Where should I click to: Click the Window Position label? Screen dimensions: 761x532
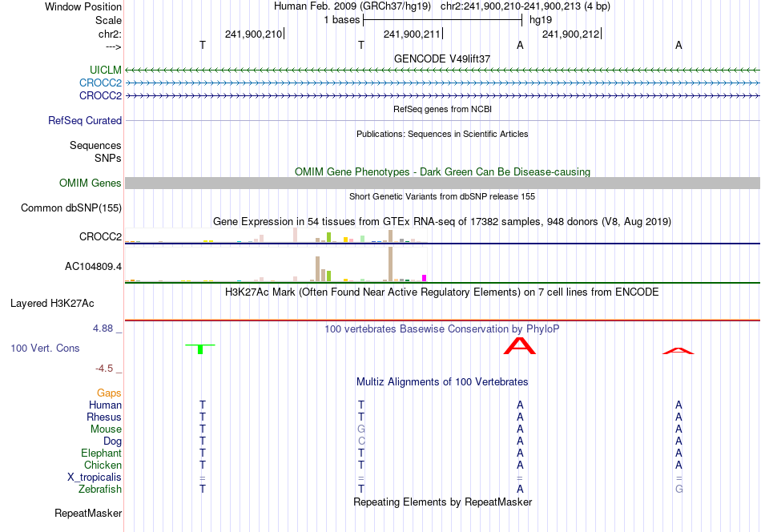83,6
